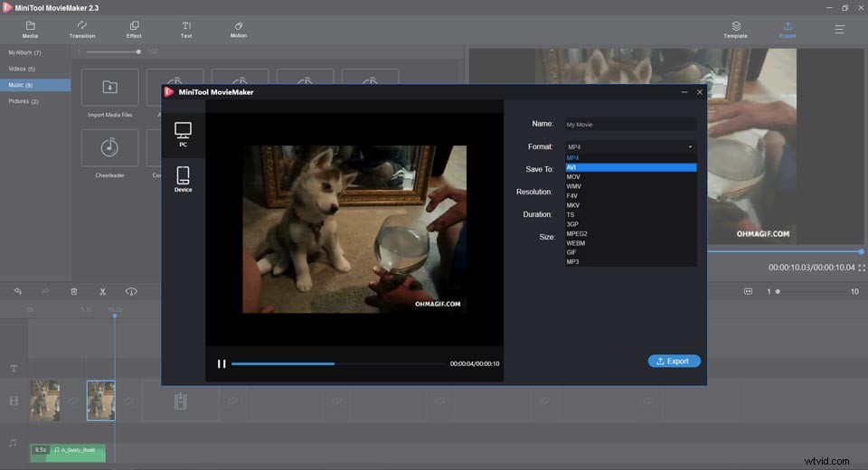Image resolution: width=868 pixels, height=470 pixels.
Task: Click the blue Export button in the dialog
Action: pyautogui.click(x=674, y=361)
